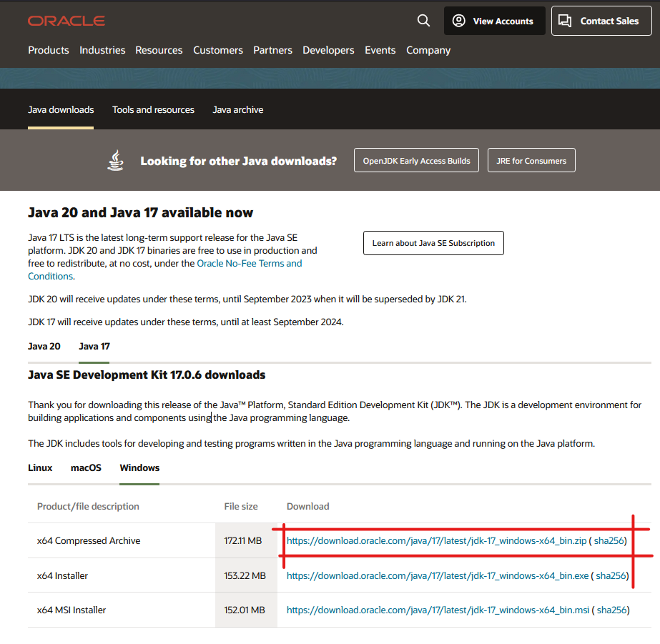Click OpenJDK Early Access Builds button
Screen dimensions: 660x644
click(416, 161)
